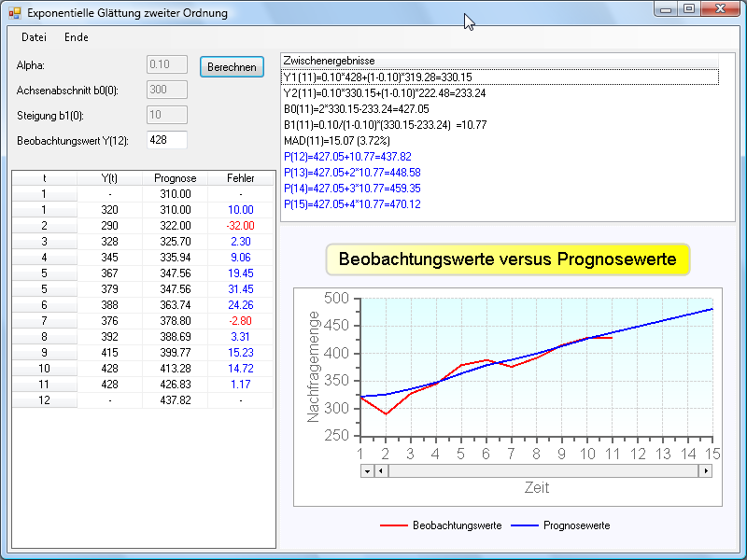The height and width of the screenshot is (560, 747).
Task: Click the Alpha value field
Action: coord(167,64)
